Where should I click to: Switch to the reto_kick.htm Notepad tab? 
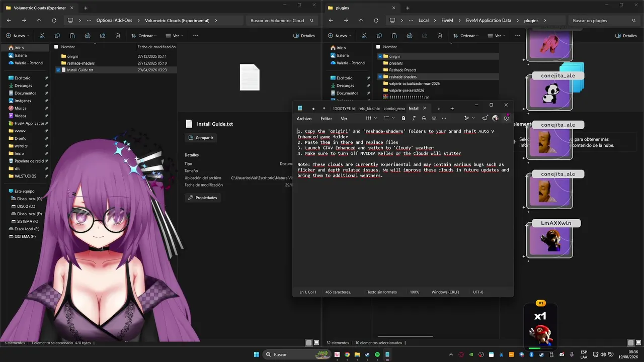369,108
